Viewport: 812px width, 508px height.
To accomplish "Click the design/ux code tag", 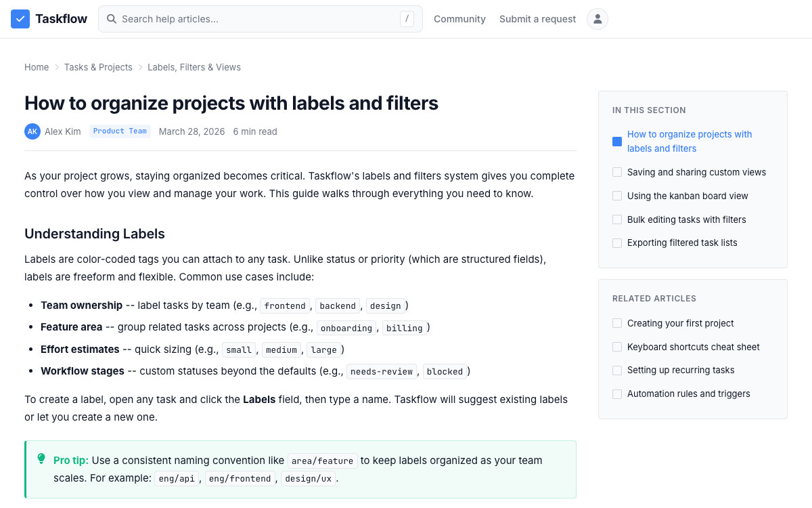I will click(x=308, y=478).
